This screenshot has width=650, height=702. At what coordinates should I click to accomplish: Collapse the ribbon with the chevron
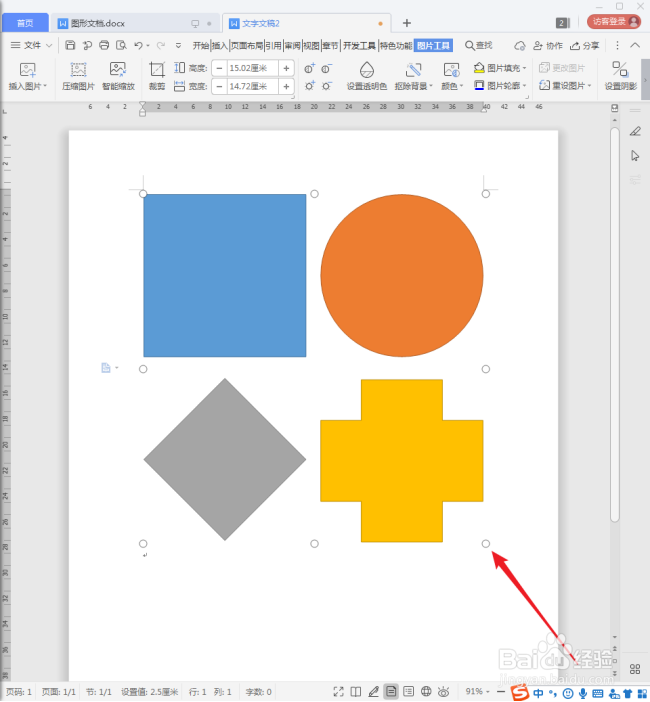(635, 45)
